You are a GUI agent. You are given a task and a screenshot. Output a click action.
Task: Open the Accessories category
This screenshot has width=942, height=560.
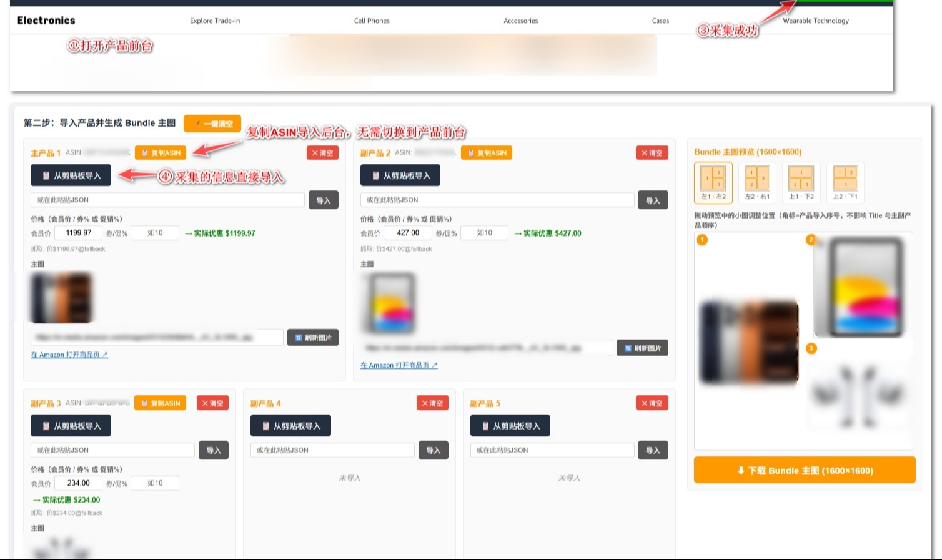521,21
